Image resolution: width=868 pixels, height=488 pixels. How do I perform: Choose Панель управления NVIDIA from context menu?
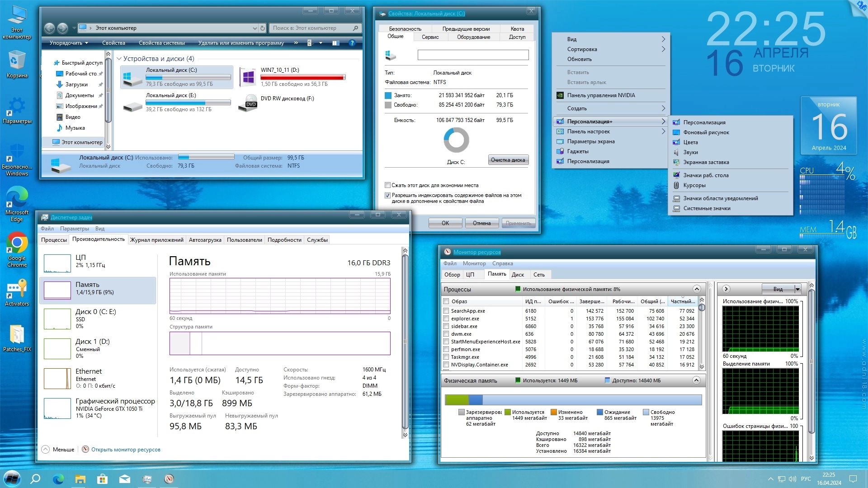(601, 95)
